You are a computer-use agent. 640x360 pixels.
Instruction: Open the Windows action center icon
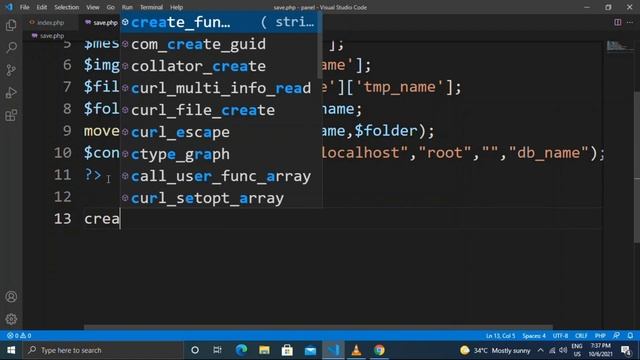627,350
